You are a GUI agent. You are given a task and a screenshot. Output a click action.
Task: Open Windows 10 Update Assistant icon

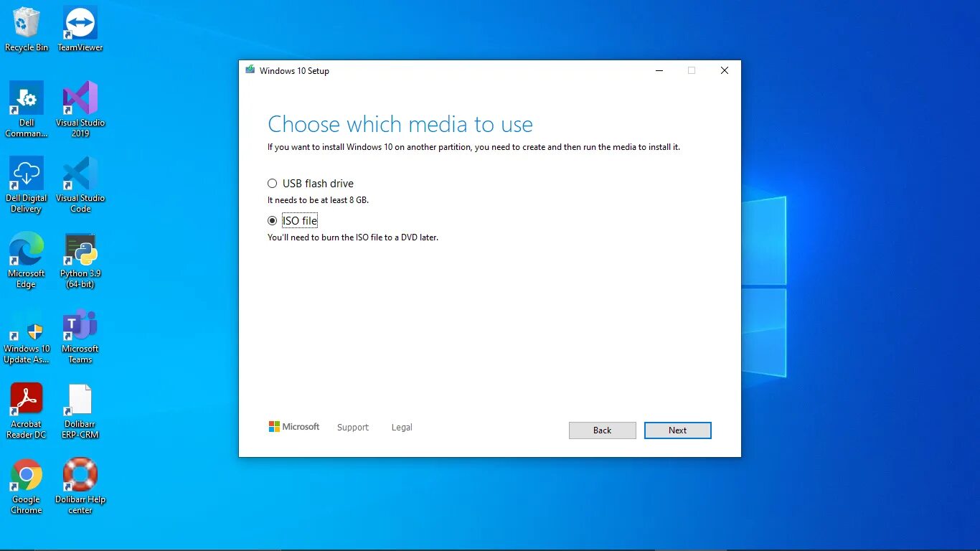click(27, 336)
